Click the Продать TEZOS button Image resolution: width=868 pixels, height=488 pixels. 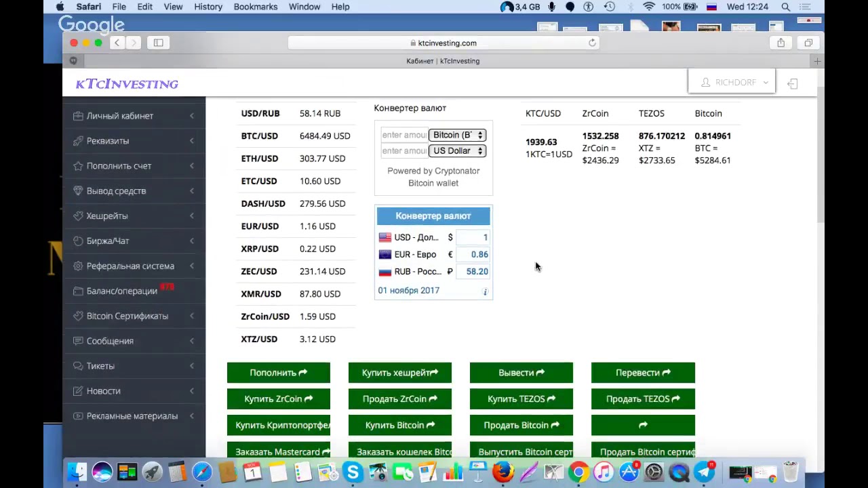pyautogui.click(x=643, y=399)
